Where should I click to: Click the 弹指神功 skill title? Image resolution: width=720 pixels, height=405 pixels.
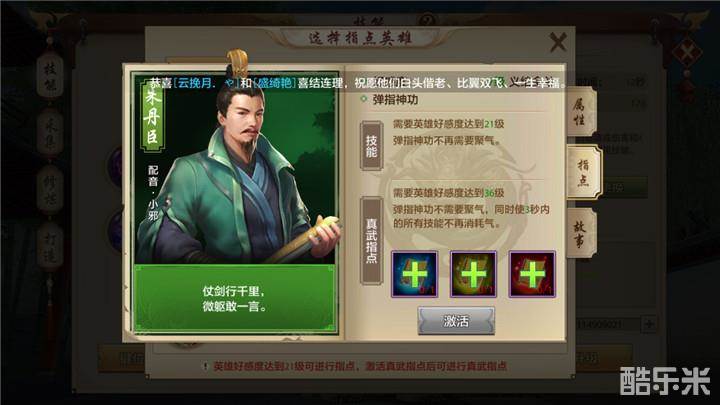tap(395, 100)
